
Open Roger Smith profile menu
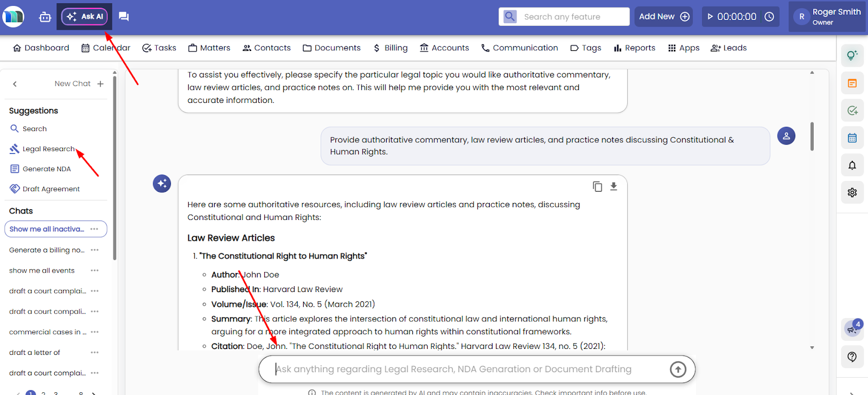(x=828, y=17)
